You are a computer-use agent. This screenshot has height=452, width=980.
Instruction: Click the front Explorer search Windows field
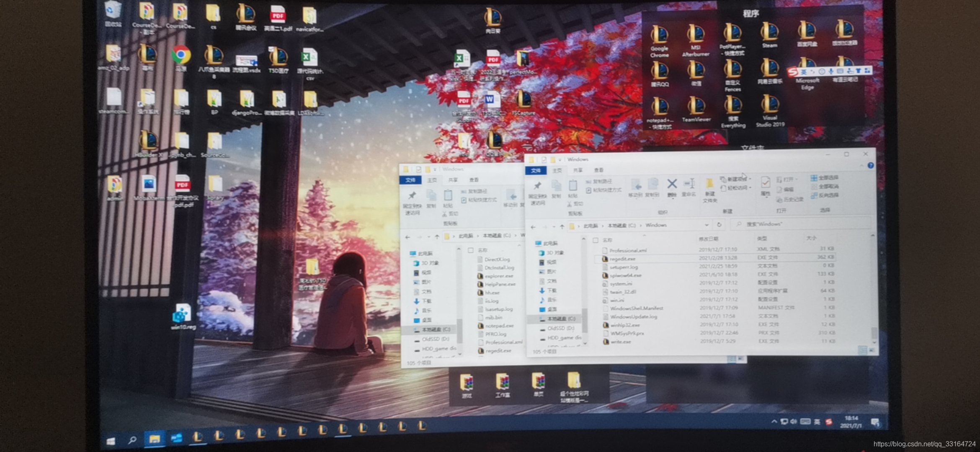[x=800, y=224]
